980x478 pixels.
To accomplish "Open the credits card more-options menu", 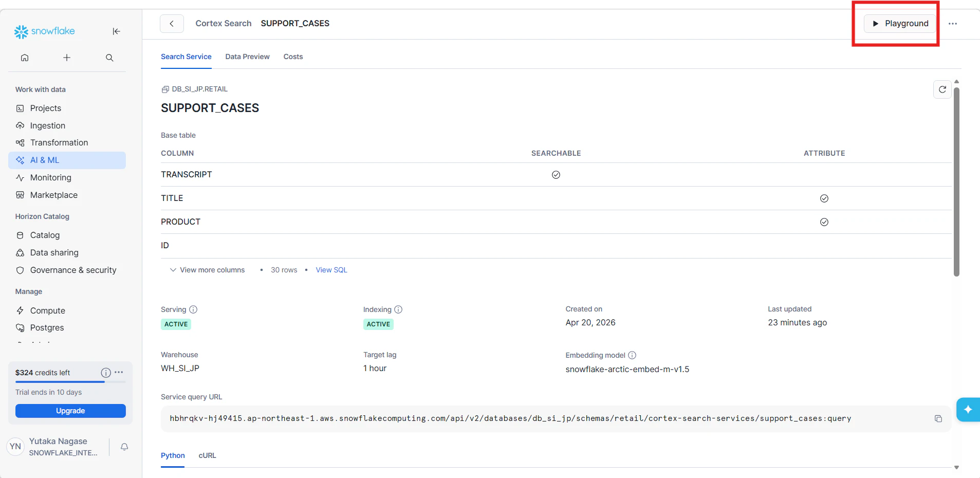I will pyautogui.click(x=119, y=372).
